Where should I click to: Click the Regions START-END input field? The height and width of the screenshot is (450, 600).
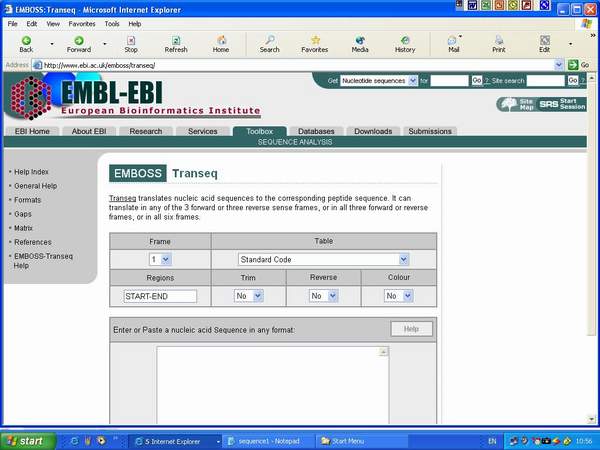(160, 296)
